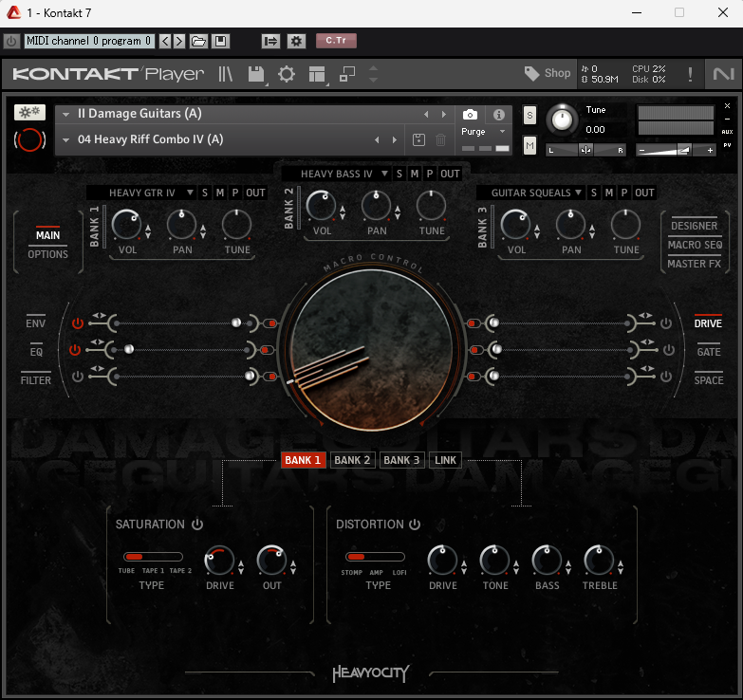Open instrument info icon

[498, 115]
